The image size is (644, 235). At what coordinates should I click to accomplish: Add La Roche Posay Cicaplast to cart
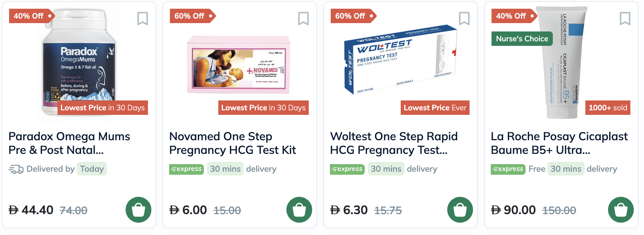pos(621,210)
